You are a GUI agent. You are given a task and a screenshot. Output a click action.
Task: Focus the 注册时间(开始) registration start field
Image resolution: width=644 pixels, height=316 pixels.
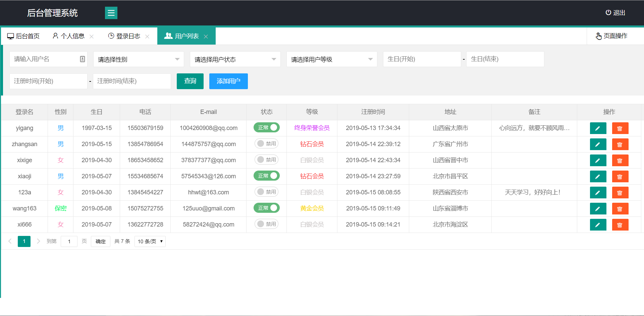(x=48, y=81)
